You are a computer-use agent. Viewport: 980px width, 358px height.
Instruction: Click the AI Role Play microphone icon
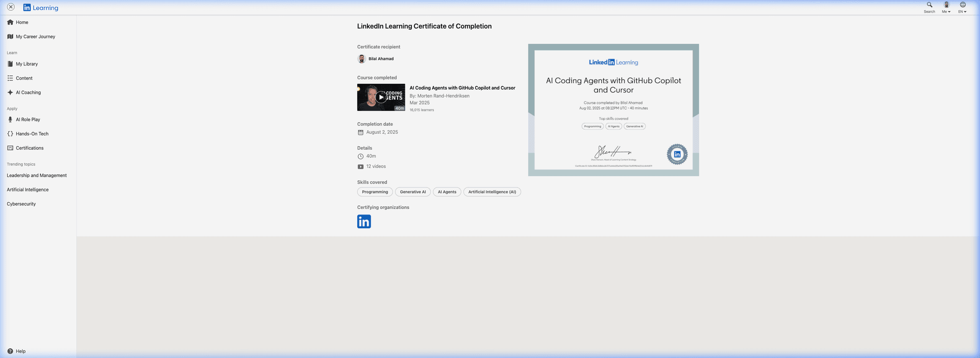click(x=10, y=120)
